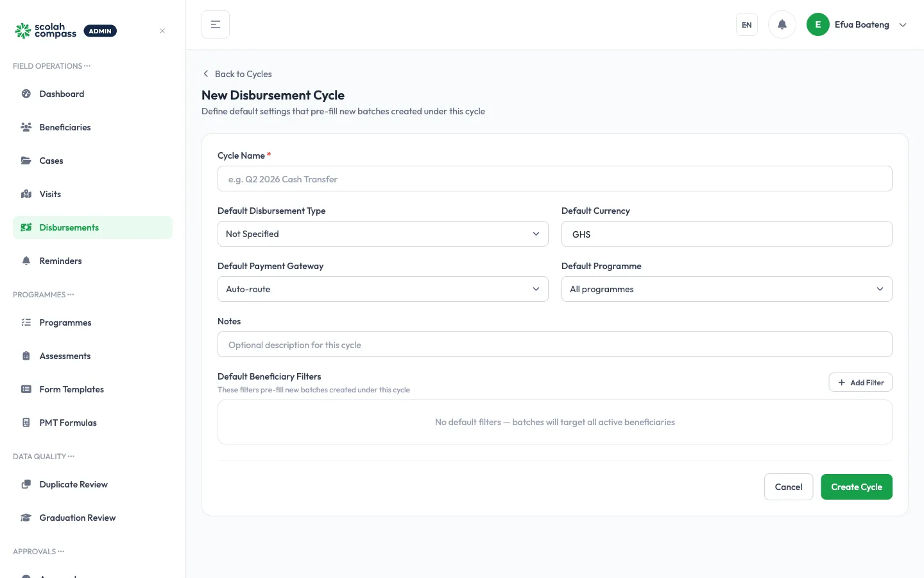Click the Graduation Review cap icon
Viewport: 924px width, 578px height.
click(26, 518)
